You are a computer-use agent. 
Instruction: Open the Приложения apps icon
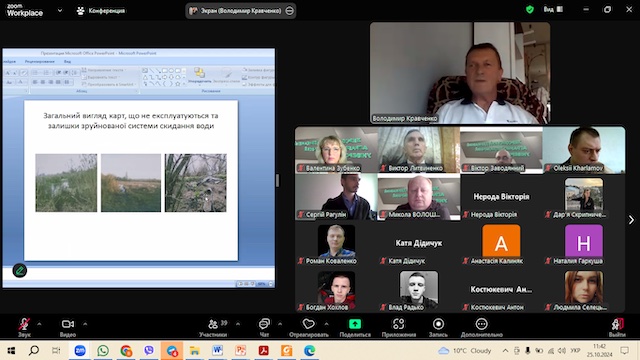pyautogui.click(x=398, y=324)
